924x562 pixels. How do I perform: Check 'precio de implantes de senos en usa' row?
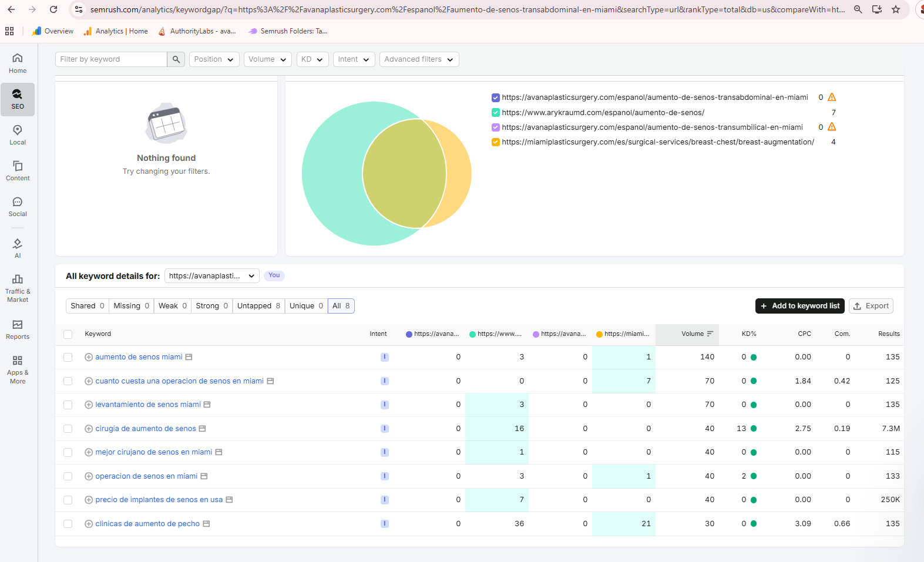68,500
